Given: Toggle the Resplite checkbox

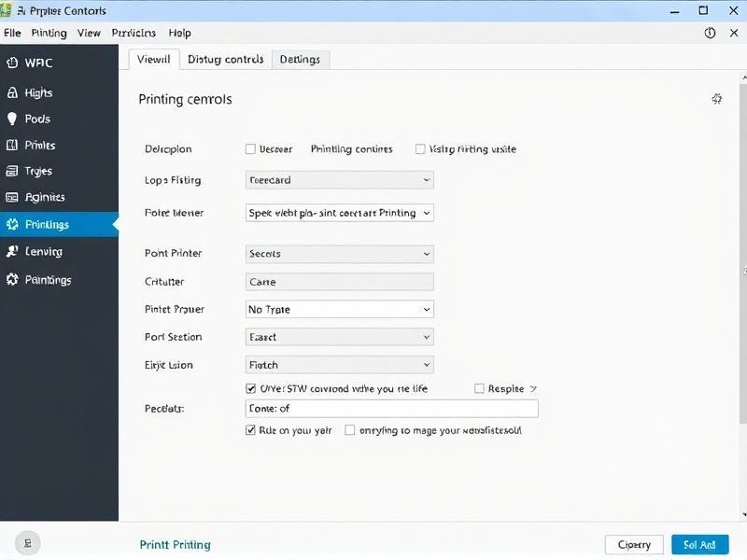Looking at the screenshot, I should point(480,389).
